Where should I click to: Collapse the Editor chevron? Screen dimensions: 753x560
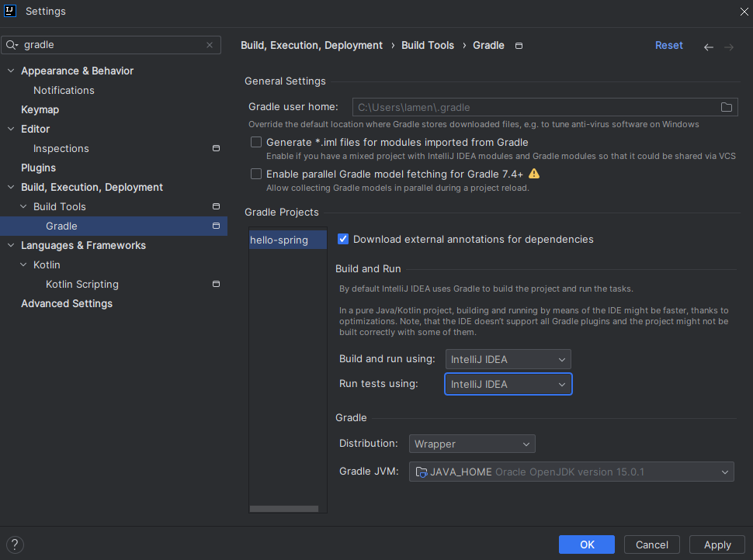click(11, 129)
